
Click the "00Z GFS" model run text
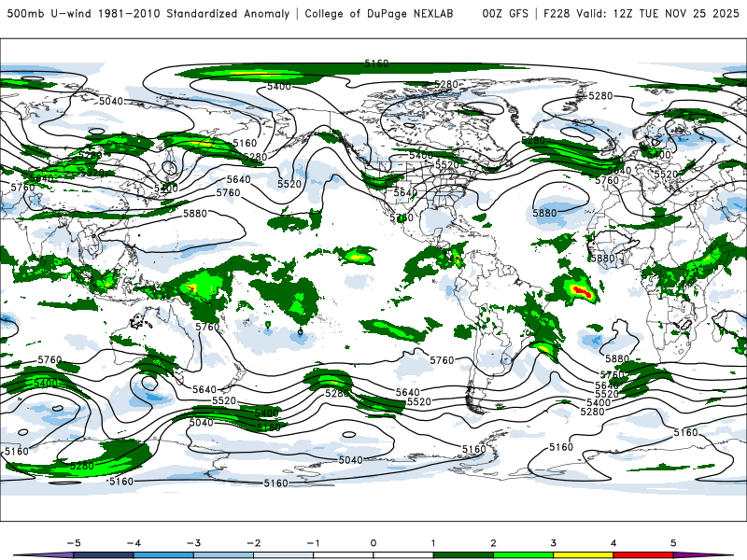pyautogui.click(x=505, y=13)
